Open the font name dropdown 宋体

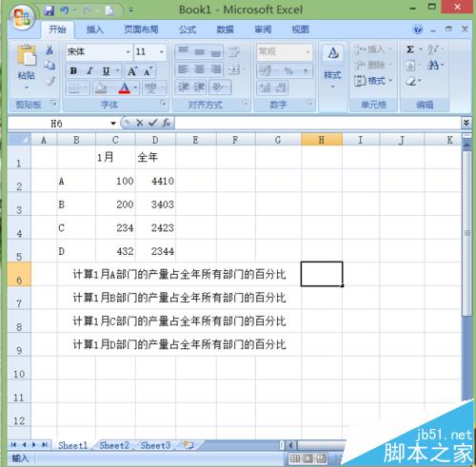(128, 51)
